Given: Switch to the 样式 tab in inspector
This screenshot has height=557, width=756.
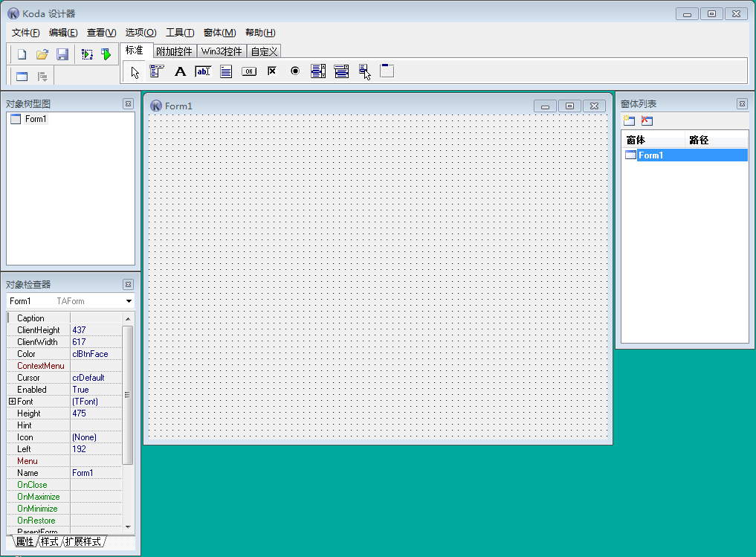Looking at the screenshot, I should (x=50, y=541).
